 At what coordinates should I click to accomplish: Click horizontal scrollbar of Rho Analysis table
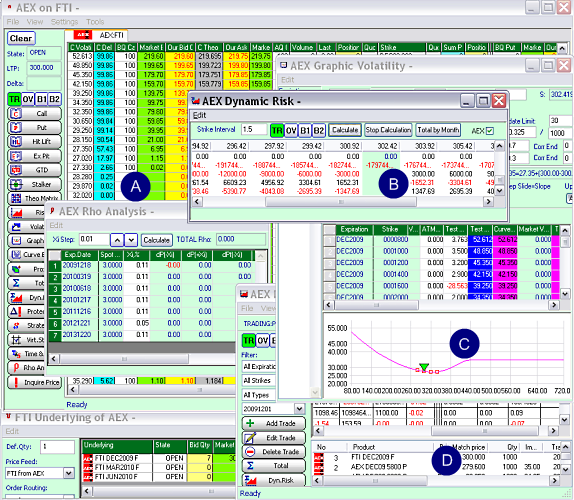click(x=124, y=359)
